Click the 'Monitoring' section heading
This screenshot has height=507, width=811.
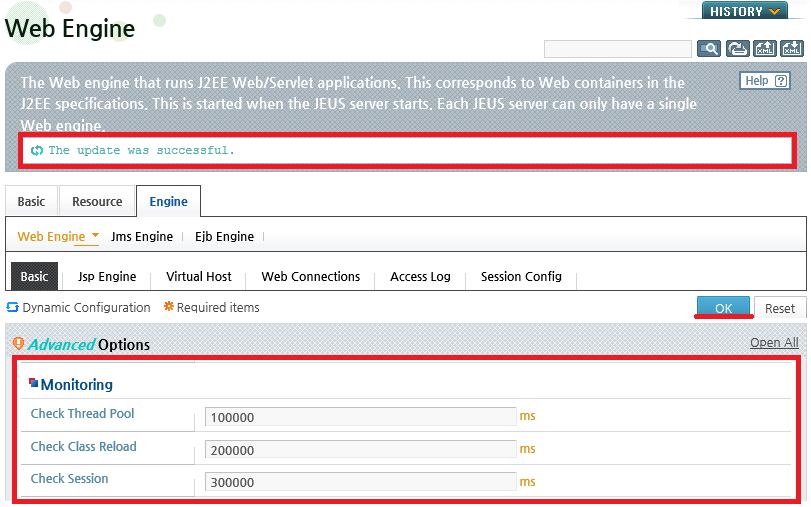(x=77, y=384)
